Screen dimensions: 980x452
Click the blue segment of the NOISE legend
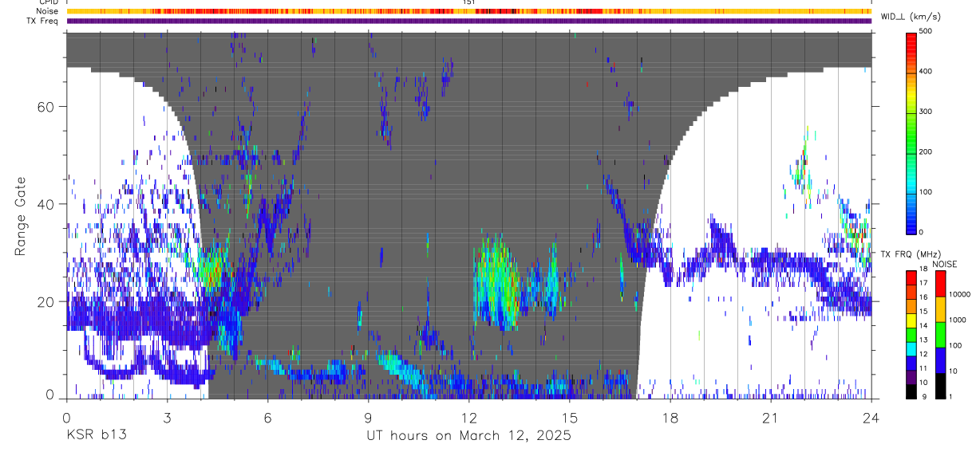[940, 360]
